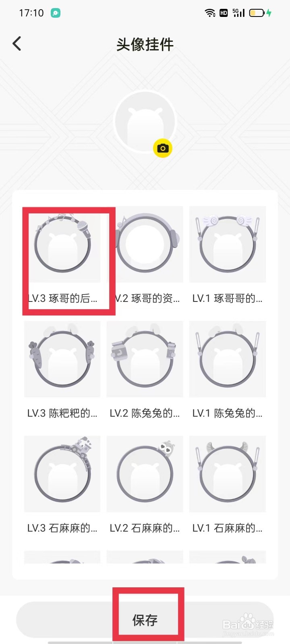
Task: Tap the yellow camera icon on avatar
Action: [x=163, y=148]
